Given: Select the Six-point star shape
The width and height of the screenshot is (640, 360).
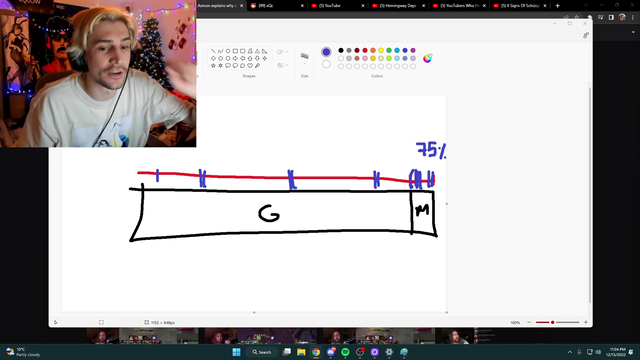Looking at the screenshot, I should (220, 65).
